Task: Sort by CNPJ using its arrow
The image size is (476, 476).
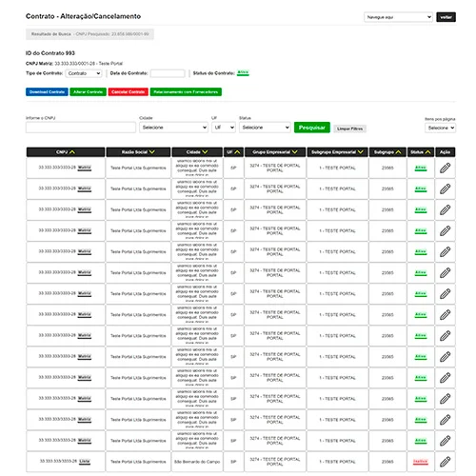Action: (x=72, y=152)
